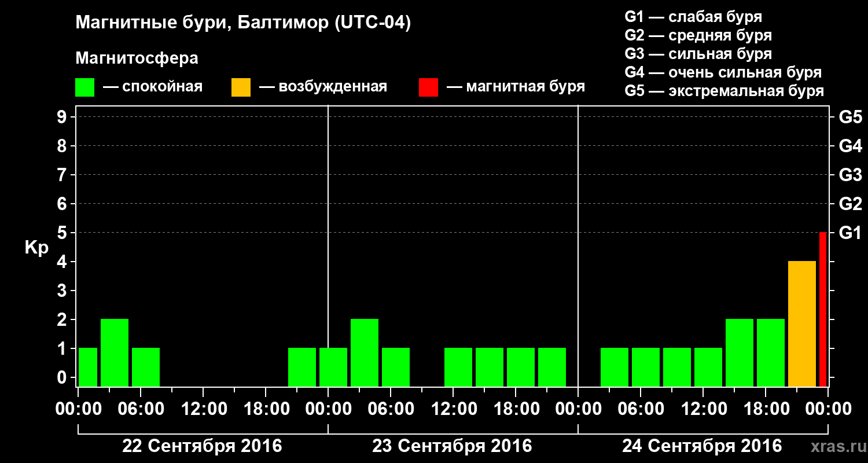The width and height of the screenshot is (868, 463).
Task: Click the chart title 'Магнитные бури, Балтимор (UTC-04)'
Action: [243, 24]
